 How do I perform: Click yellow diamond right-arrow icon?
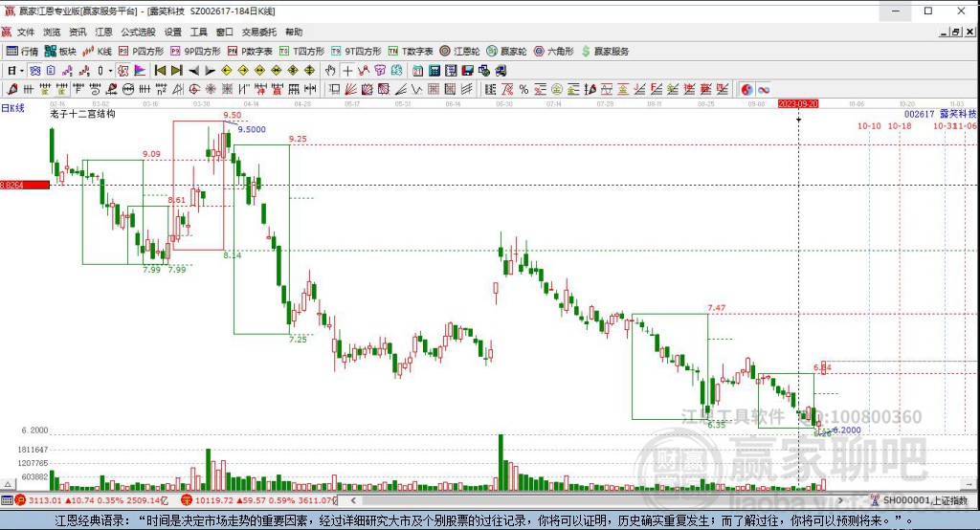[x=243, y=71]
